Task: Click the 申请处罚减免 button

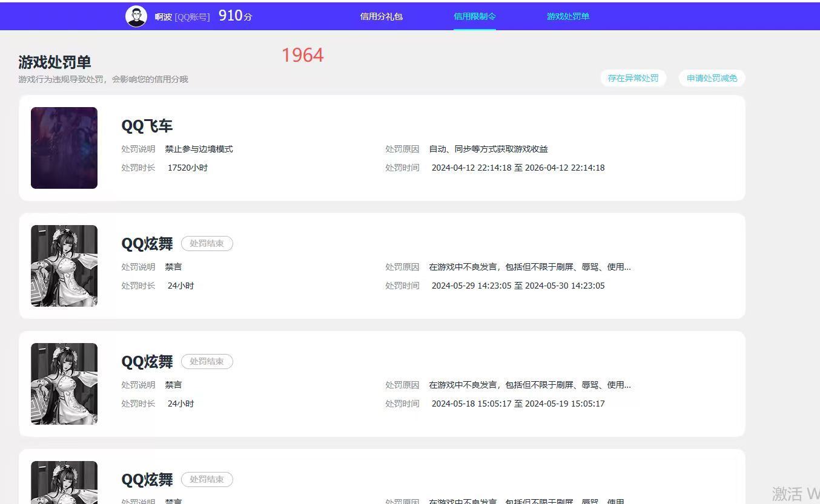Action: [x=712, y=78]
